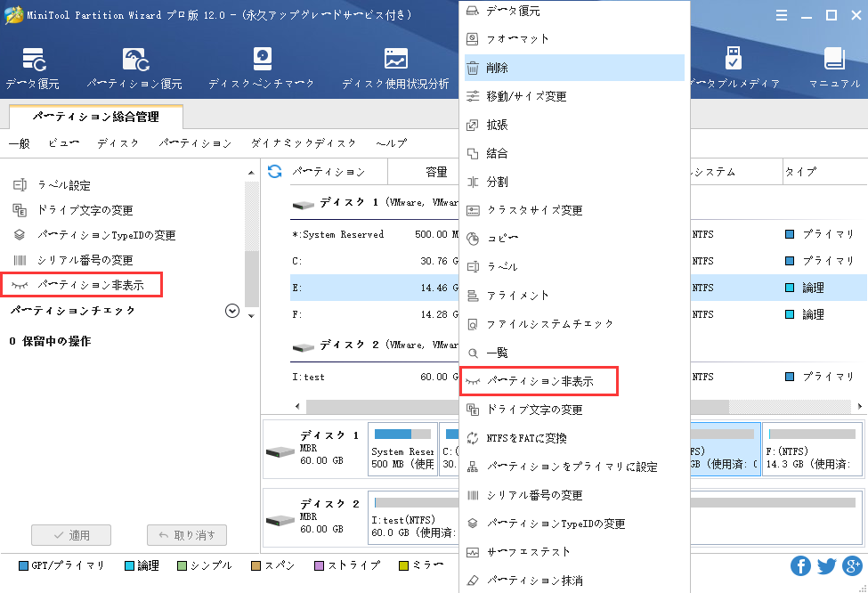Open the パーティション menu

[x=195, y=143]
